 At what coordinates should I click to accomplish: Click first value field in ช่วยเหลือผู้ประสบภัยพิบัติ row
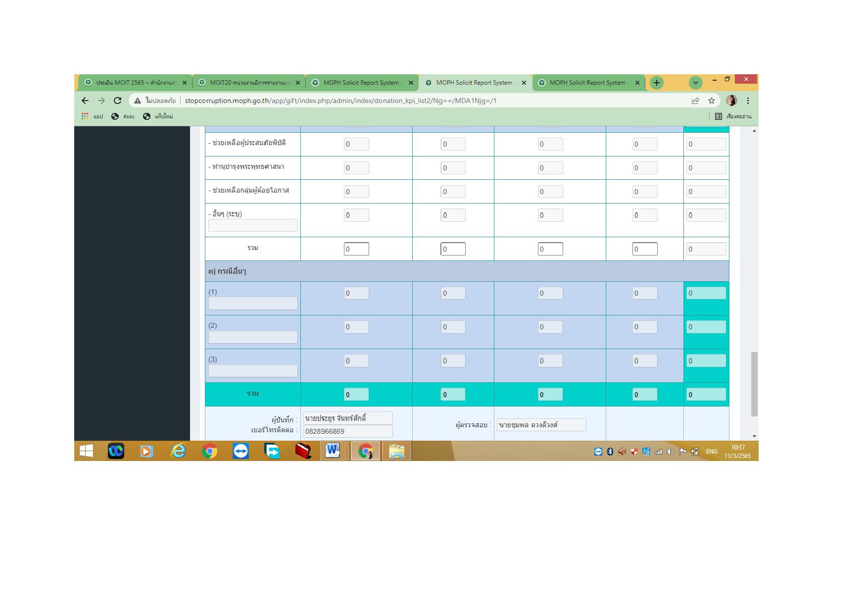point(356,144)
